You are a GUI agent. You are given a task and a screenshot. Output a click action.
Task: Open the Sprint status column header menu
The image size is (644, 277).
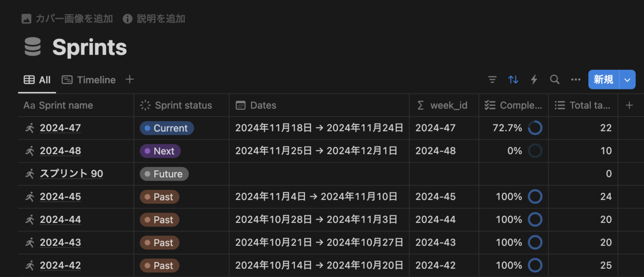(181, 106)
